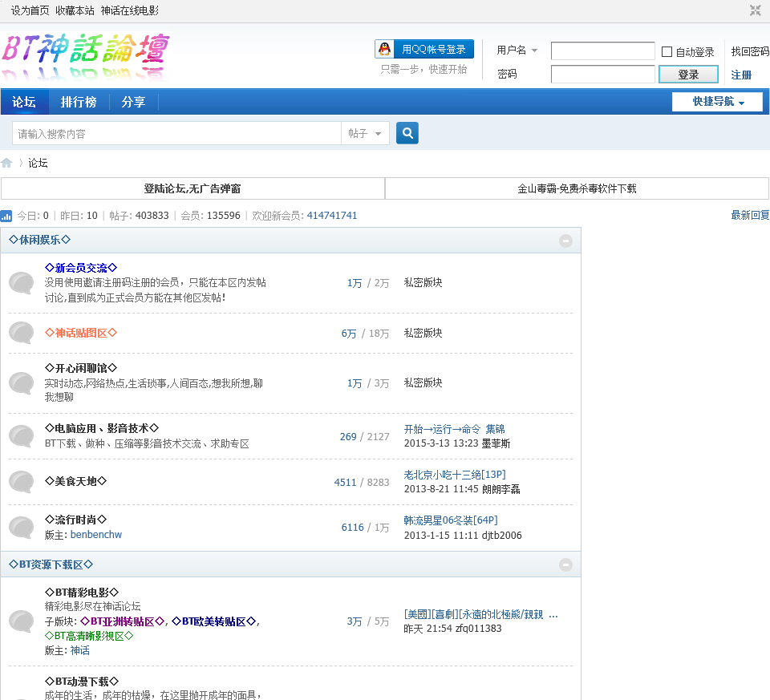
Task: Open the ◇电脑应用、影音技术◇ forum
Action: click(102, 428)
